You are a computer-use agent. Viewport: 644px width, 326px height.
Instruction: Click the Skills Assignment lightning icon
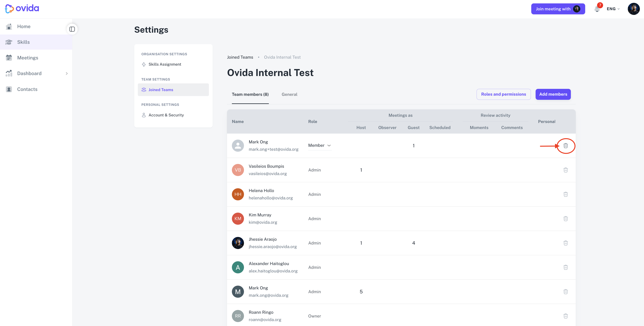click(x=144, y=65)
